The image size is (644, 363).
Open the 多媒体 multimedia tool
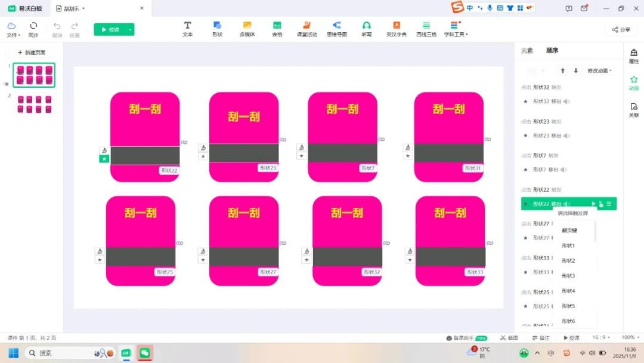pos(247,29)
